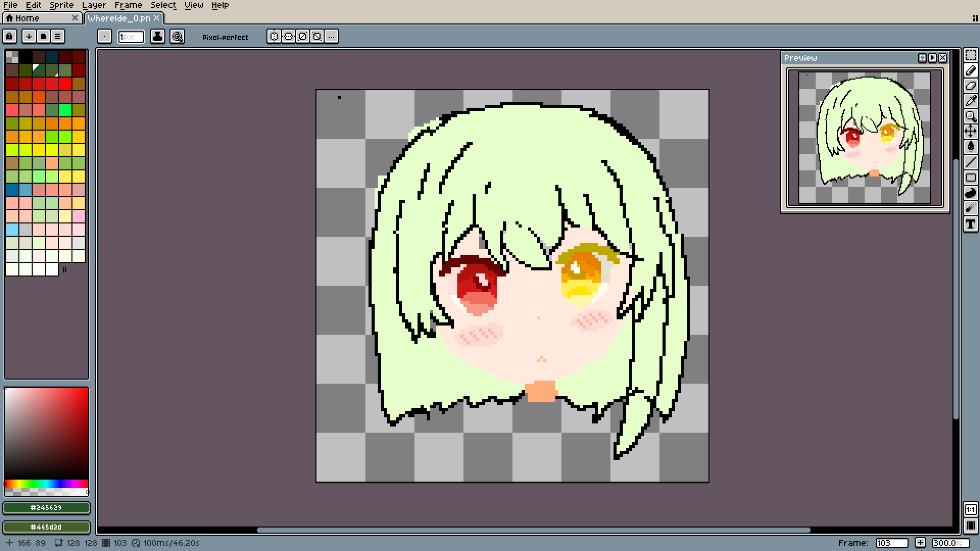Screen dimensions: 980x551
Task: Switch to the Home tab
Action: click(x=27, y=18)
